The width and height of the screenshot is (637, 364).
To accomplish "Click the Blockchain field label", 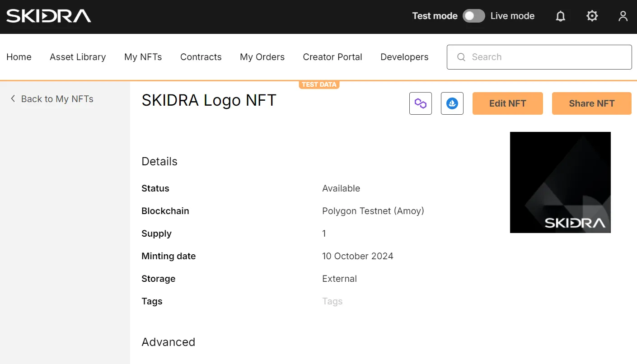I will pyautogui.click(x=165, y=211).
